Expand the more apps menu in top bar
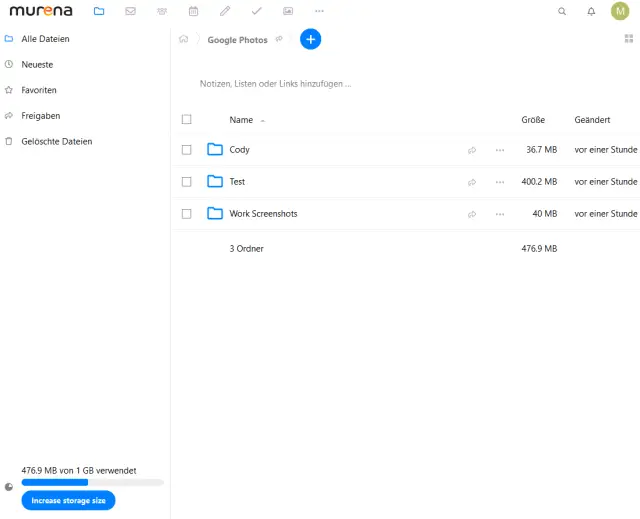The width and height of the screenshot is (640, 519). pos(319,11)
